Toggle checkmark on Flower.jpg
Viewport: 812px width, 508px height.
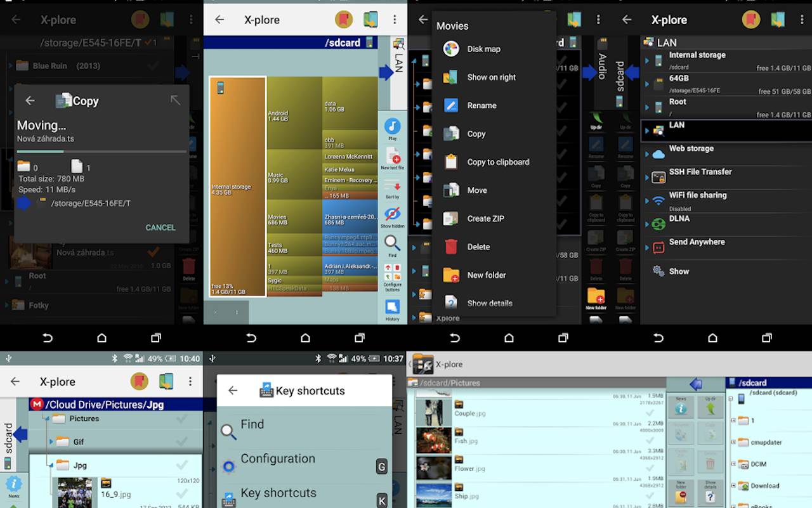point(649,467)
